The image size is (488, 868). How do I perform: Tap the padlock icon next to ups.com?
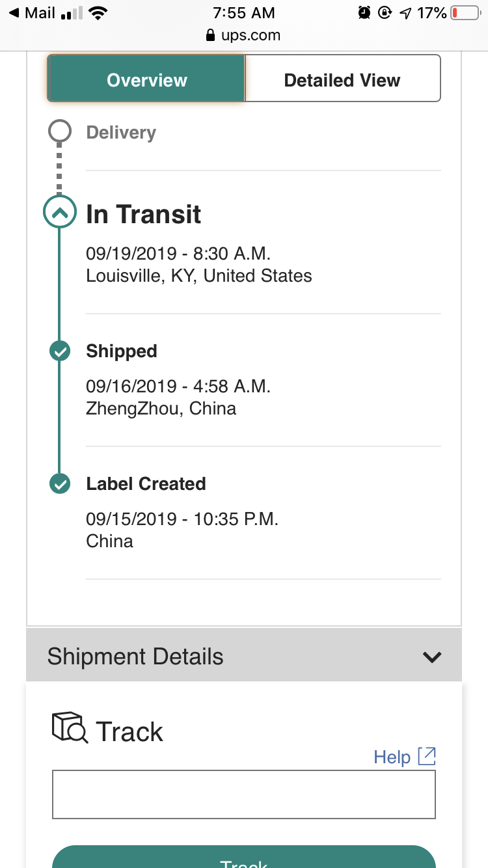[x=210, y=35]
